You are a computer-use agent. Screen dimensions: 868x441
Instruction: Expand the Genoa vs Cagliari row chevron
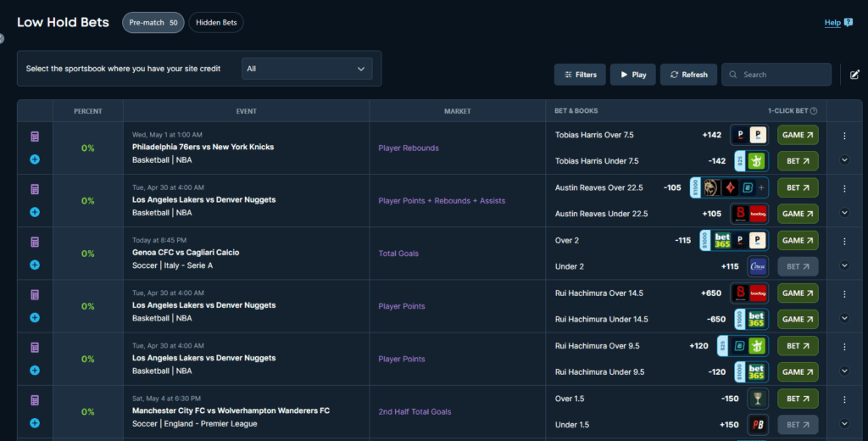coord(844,265)
